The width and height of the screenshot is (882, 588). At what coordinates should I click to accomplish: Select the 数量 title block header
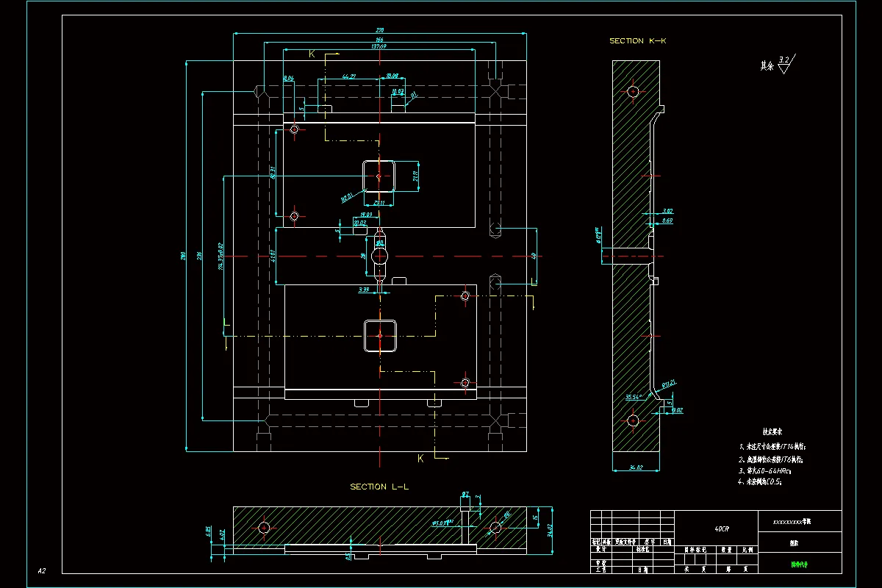[726, 549]
